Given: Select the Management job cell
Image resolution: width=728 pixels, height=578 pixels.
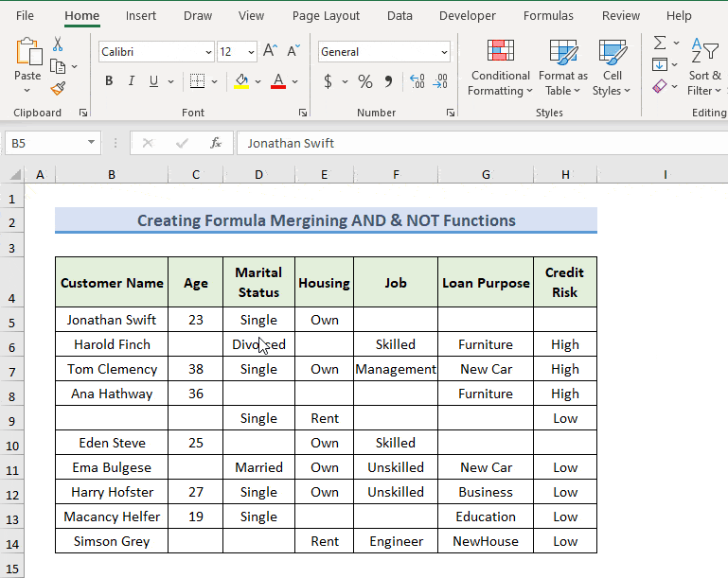Looking at the screenshot, I should click(x=396, y=369).
